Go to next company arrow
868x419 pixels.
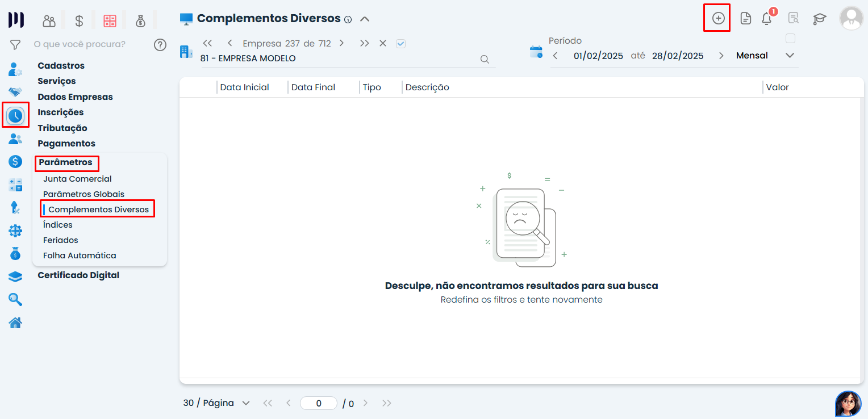pyautogui.click(x=341, y=43)
